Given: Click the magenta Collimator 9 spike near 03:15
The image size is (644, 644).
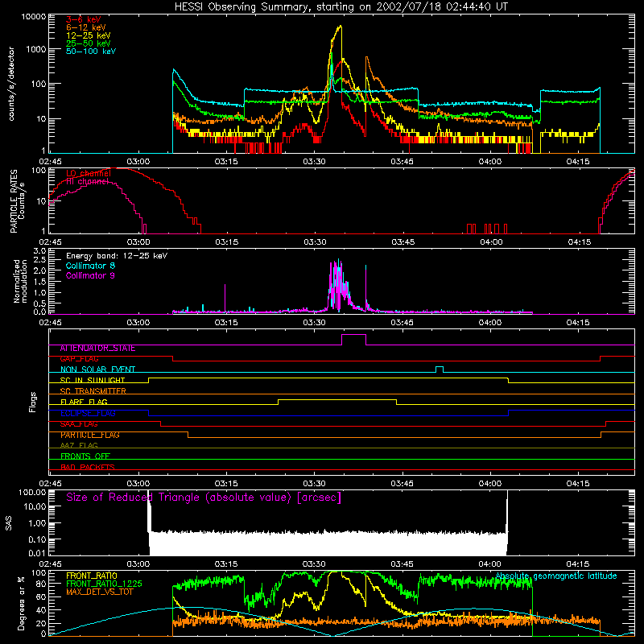Looking at the screenshot, I should click(x=225, y=298).
